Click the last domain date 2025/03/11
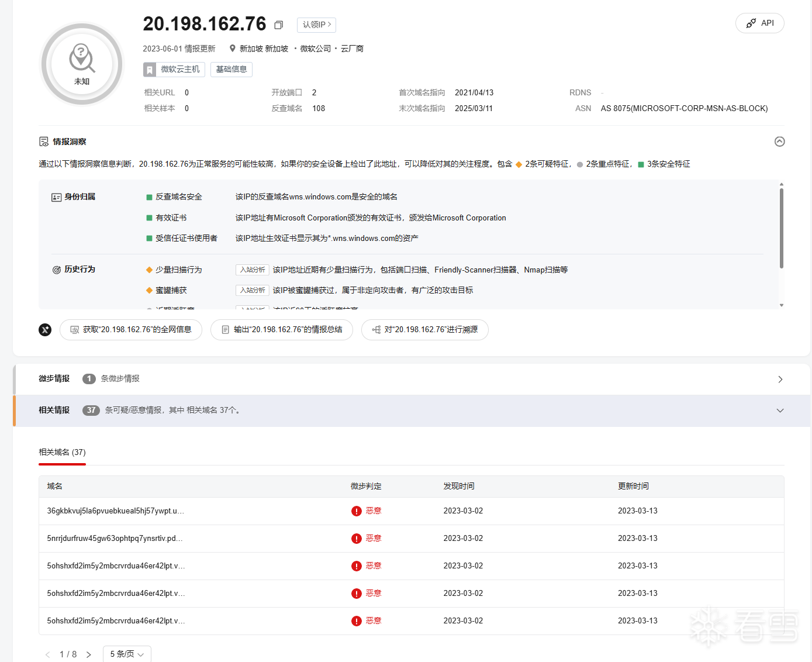This screenshot has width=812, height=662. (x=474, y=109)
